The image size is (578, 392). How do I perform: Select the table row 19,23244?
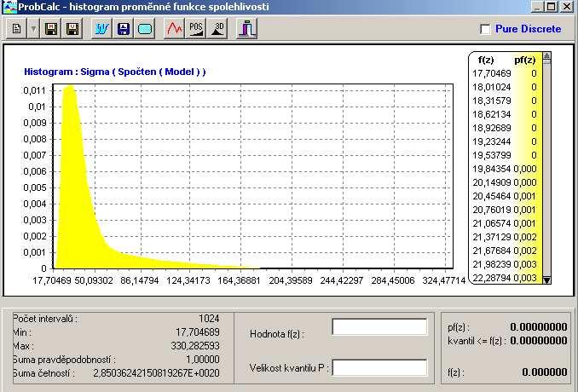[x=505, y=141]
